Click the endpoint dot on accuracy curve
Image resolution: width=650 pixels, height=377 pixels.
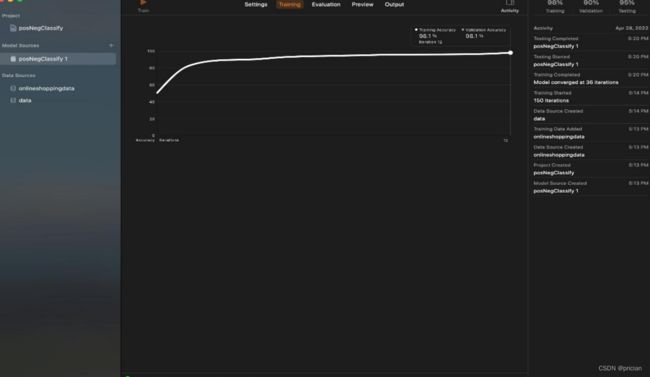click(511, 53)
